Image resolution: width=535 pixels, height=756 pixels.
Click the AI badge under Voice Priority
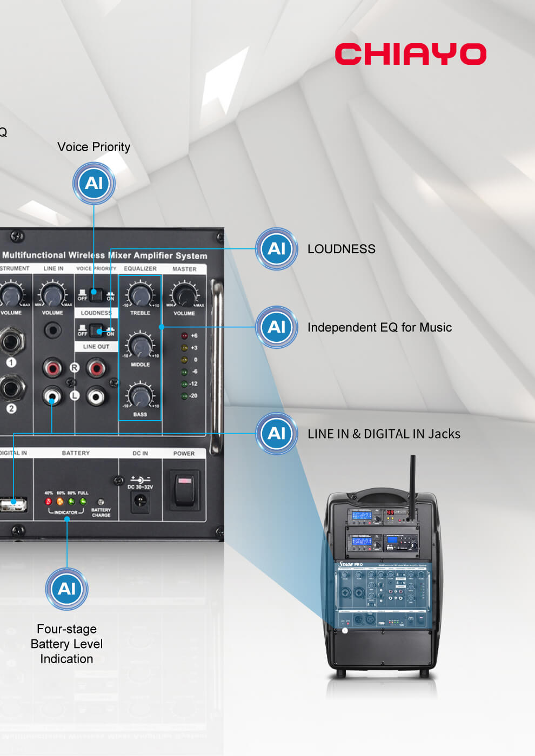[x=94, y=184]
